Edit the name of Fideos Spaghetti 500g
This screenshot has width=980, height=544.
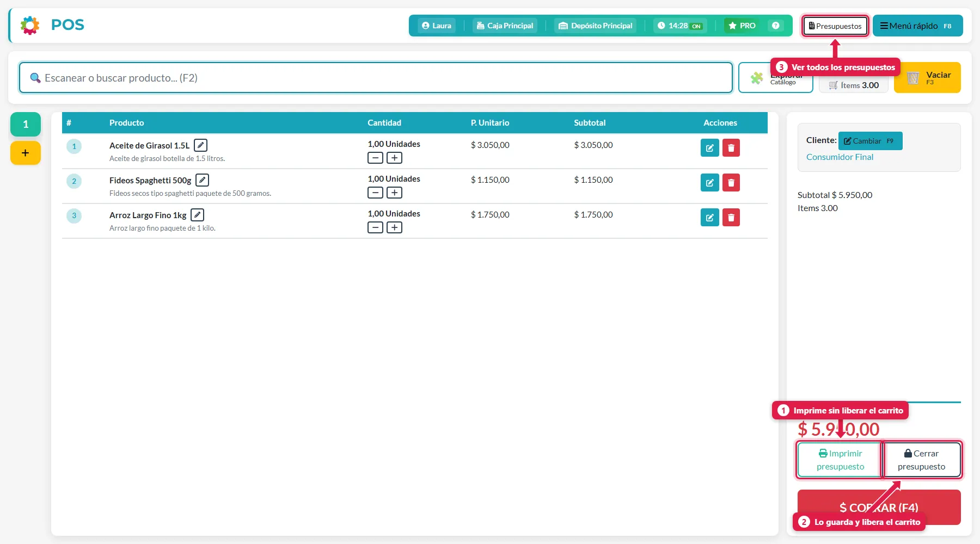[x=202, y=180]
